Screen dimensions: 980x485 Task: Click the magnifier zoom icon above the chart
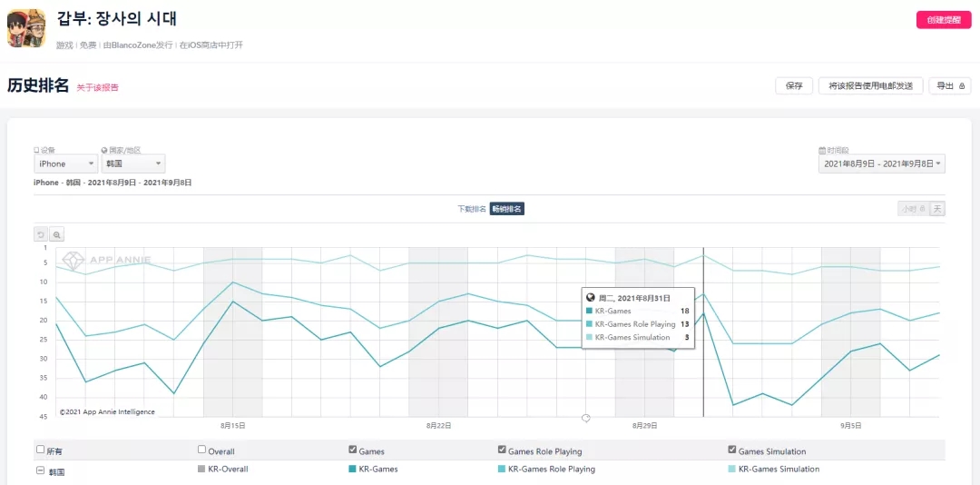tap(56, 234)
